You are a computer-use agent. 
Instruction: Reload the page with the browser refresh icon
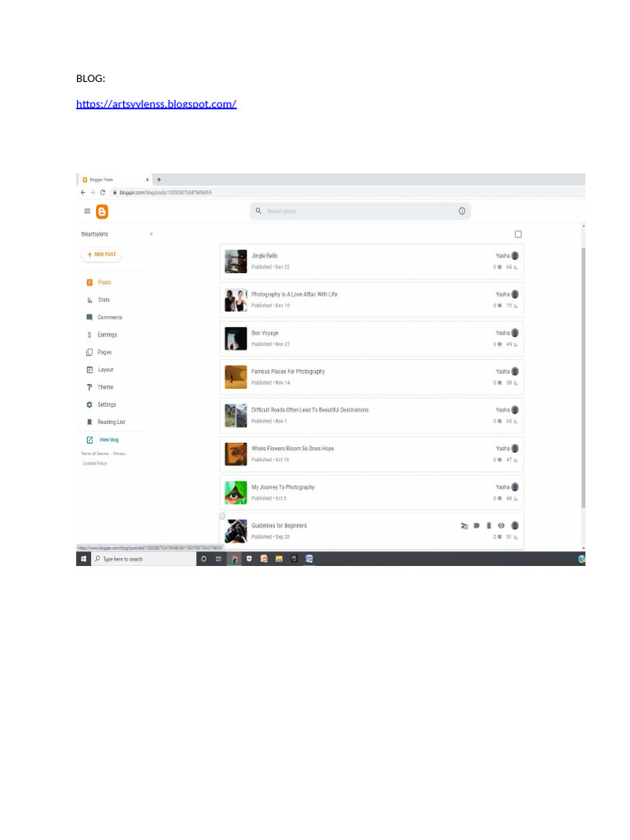click(x=103, y=192)
